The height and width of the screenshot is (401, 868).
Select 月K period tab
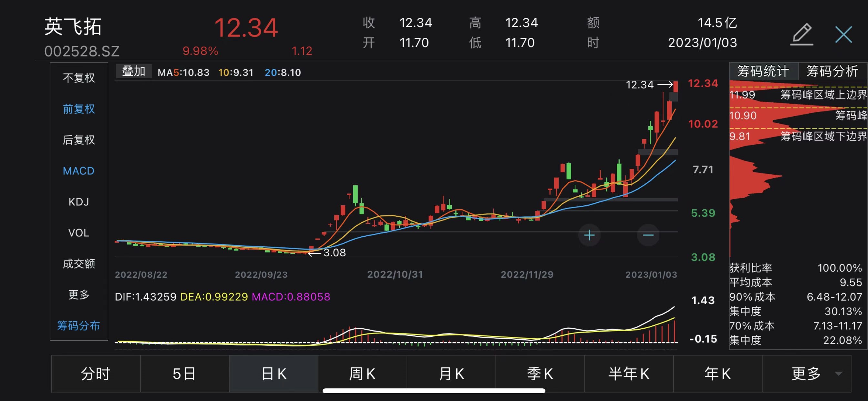click(451, 373)
